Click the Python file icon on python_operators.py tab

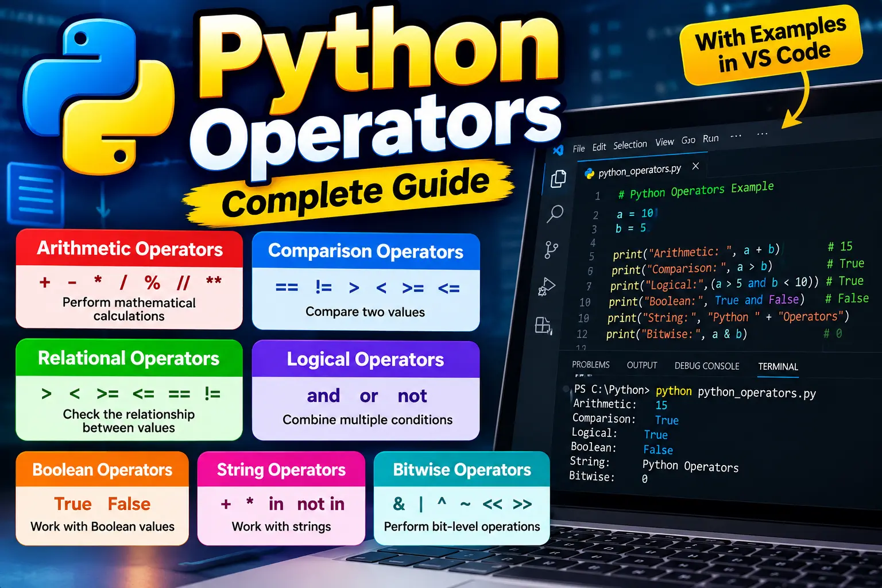pyautogui.click(x=589, y=173)
